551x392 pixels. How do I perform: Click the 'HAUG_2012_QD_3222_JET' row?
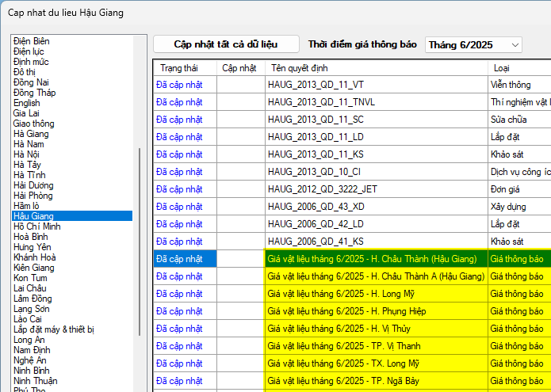tap(352, 189)
